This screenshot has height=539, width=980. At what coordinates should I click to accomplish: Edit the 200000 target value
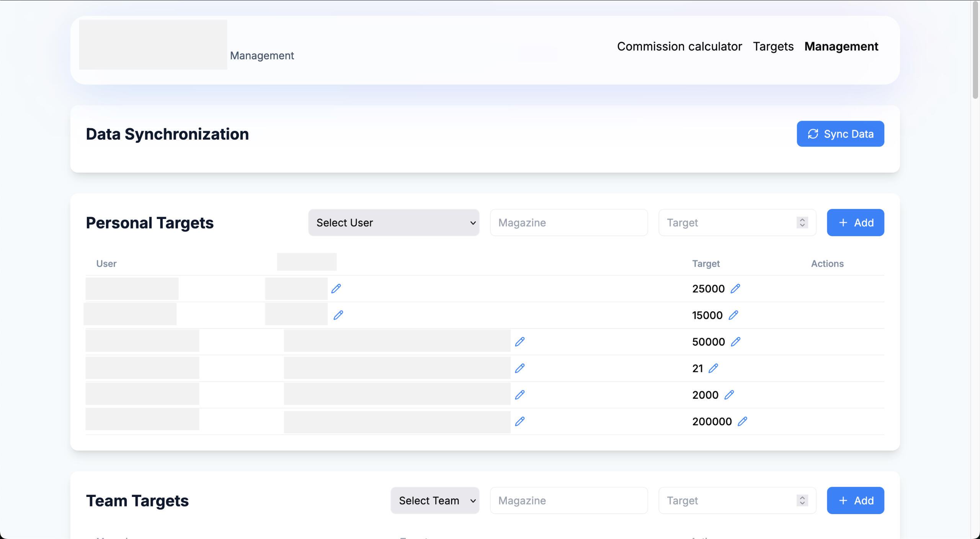(x=742, y=421)
